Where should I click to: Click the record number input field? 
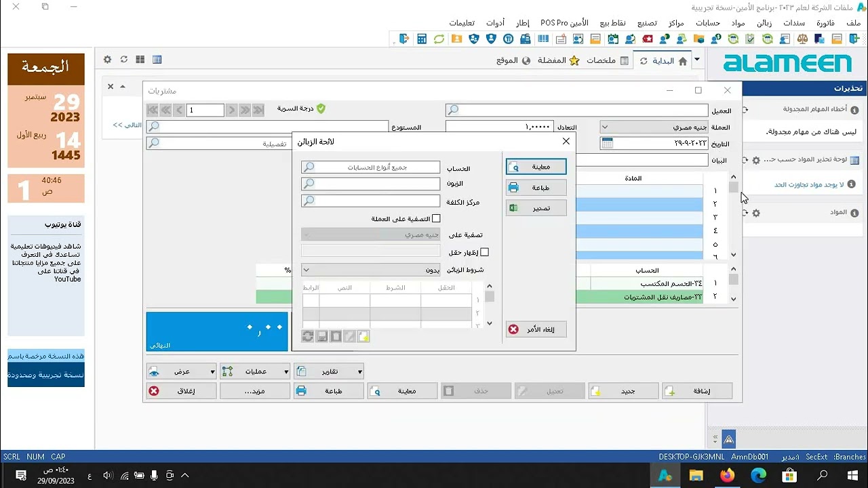205,110
